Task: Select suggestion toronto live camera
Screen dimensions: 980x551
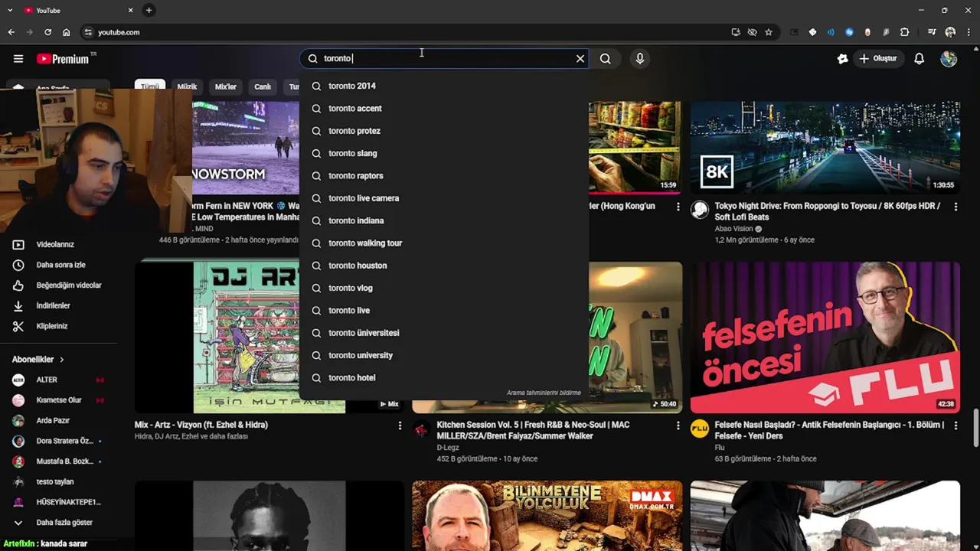Action: coord(444,198)
